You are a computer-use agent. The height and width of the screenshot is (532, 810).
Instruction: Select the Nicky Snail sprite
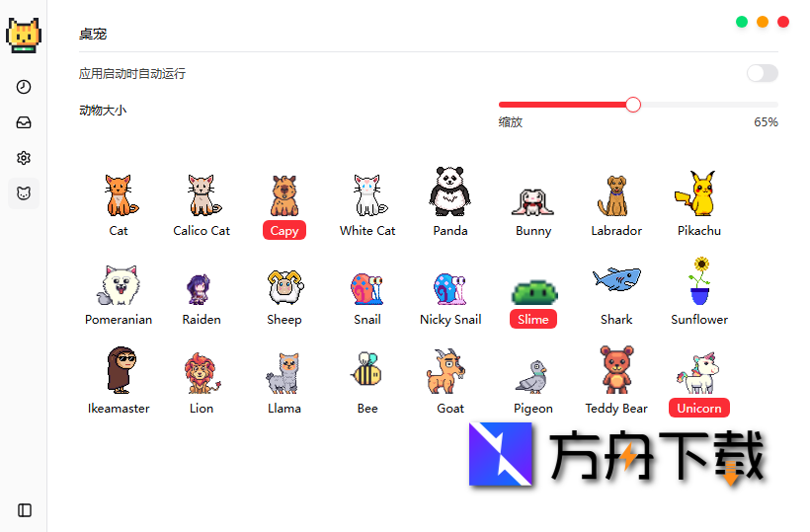click(449, 289)
